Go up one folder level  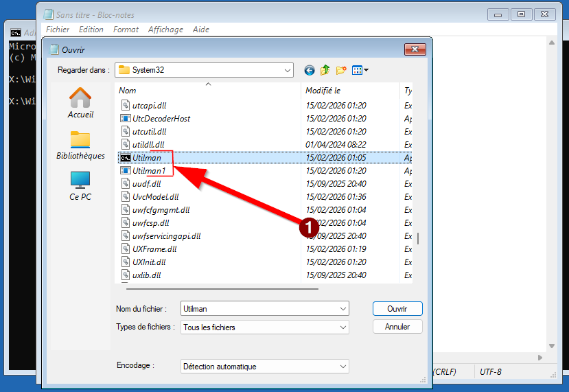325,70
